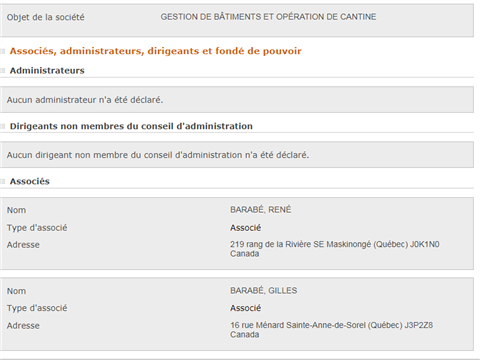Click the Aucun dirigeant non membre message
The height and width of the screenshot is (360, 480).
158,155
